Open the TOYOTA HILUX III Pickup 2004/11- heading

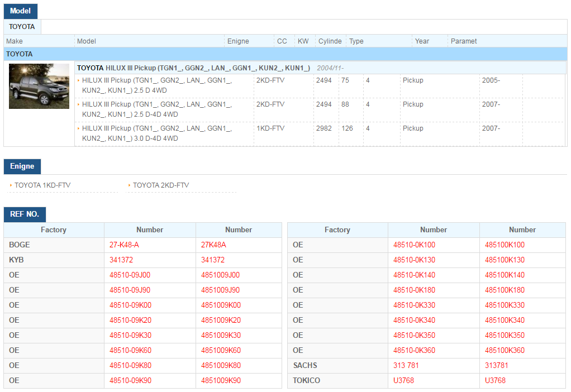click(211, 68)
